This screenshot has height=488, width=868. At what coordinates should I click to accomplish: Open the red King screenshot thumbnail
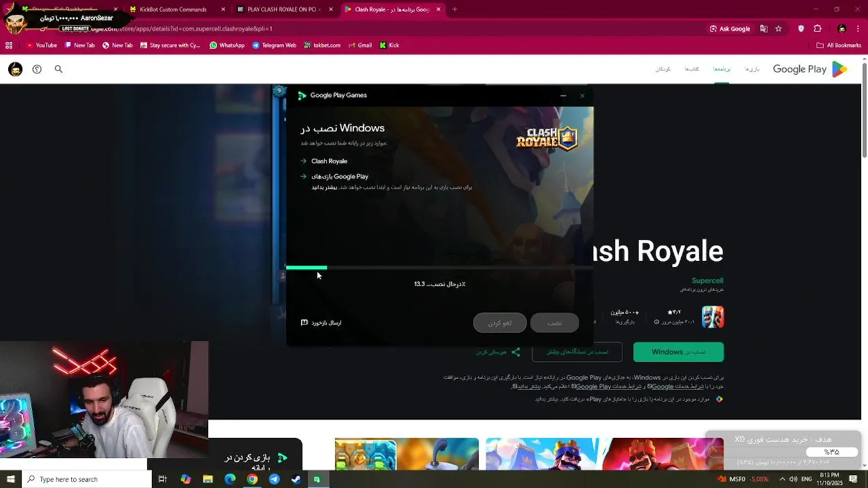tap(663, 453)
